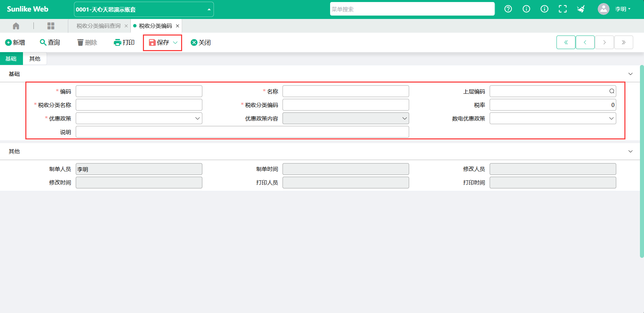Click the 制单时间 field

coord(346,169)
